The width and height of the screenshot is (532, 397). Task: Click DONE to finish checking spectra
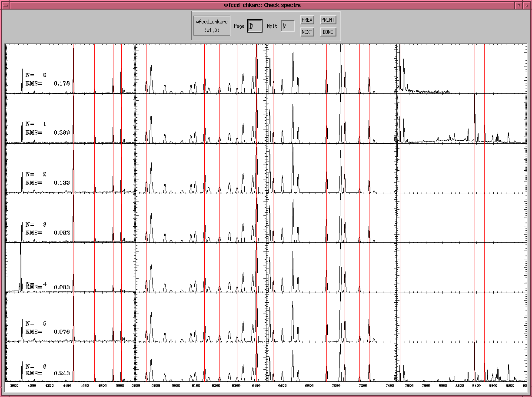coord(328,32)
